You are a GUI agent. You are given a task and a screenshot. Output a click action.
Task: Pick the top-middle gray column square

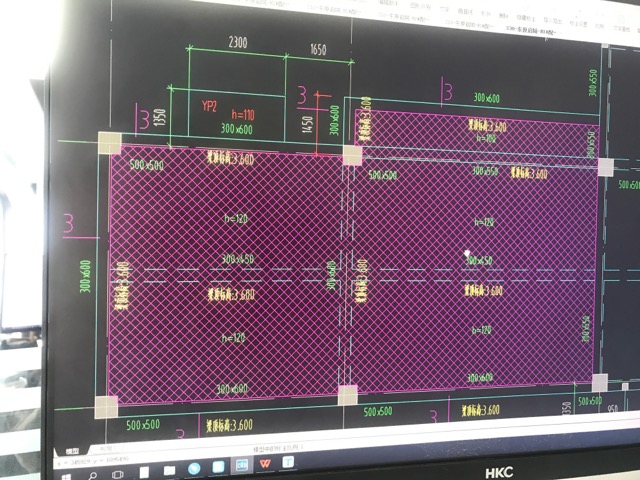click(x=352, y=155)
